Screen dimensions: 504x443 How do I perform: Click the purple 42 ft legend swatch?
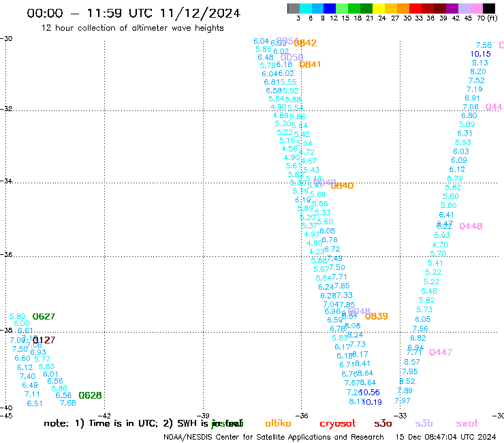click(x=452, y=8)
